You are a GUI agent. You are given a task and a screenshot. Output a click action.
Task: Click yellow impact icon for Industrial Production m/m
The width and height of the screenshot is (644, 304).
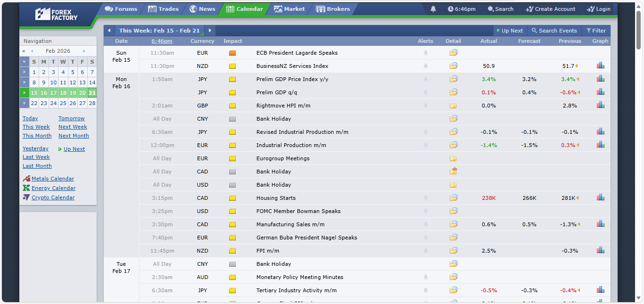click(x=232, y=145)
